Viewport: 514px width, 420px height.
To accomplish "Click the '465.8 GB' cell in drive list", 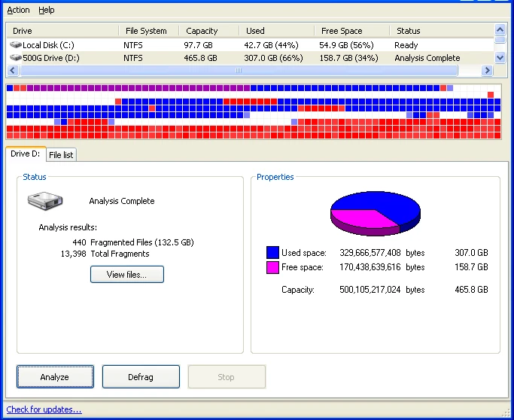I will [200, 58].
